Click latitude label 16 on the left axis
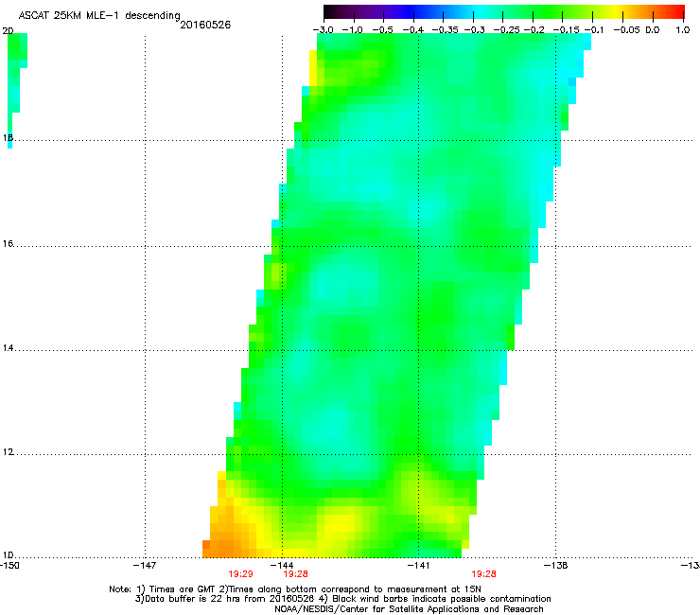The width and height of the screenshot is (700, 615). pos(8,243)
